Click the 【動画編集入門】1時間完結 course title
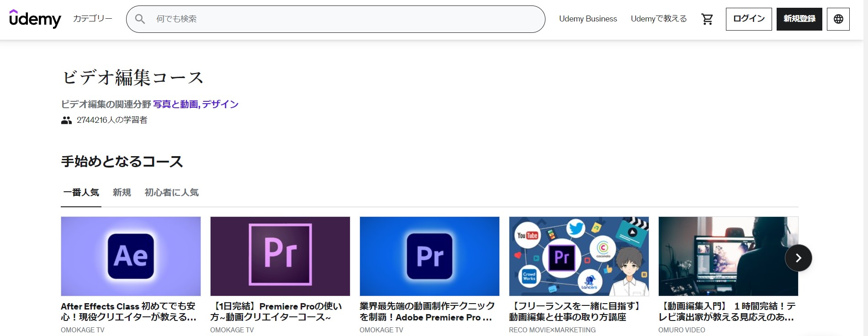Screen dimensions: 868x336 coord(727,311)
